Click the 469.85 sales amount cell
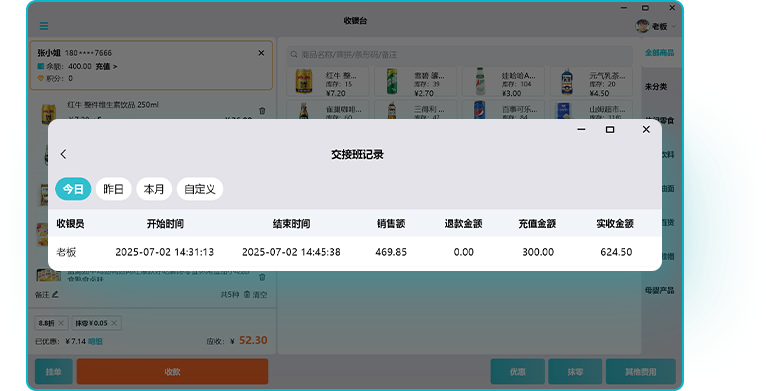This screenshot has height=391, width=766. [x=391, y=252]
